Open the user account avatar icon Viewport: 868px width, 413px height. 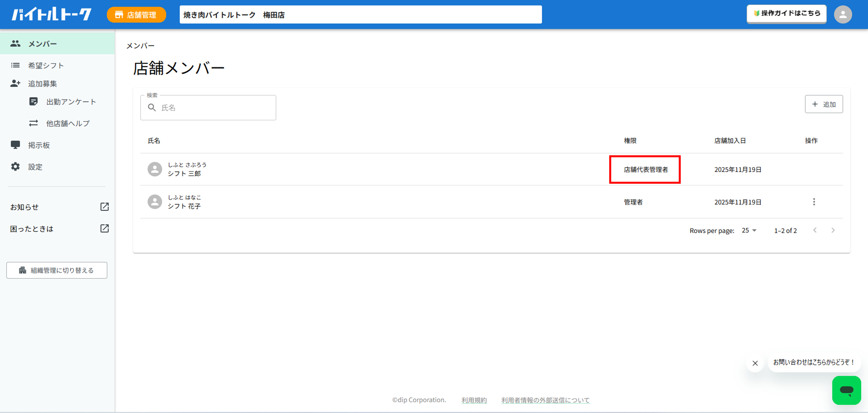click(x=843, y=14)
